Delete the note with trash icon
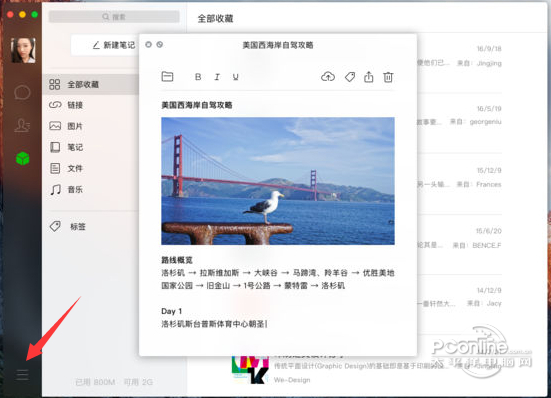The width and height of the screenshot is (551, 398). (388, 77)
